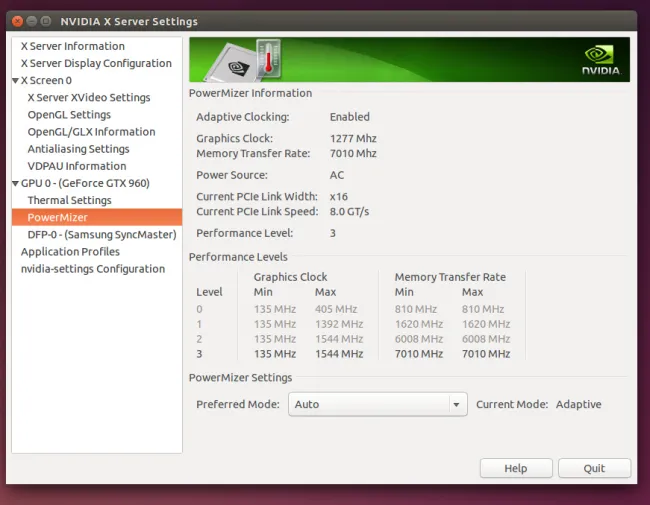Click the PowerMizer Settings section title
Image resolution: width=650 pixels, height=505 pixels.
[240, 378]
